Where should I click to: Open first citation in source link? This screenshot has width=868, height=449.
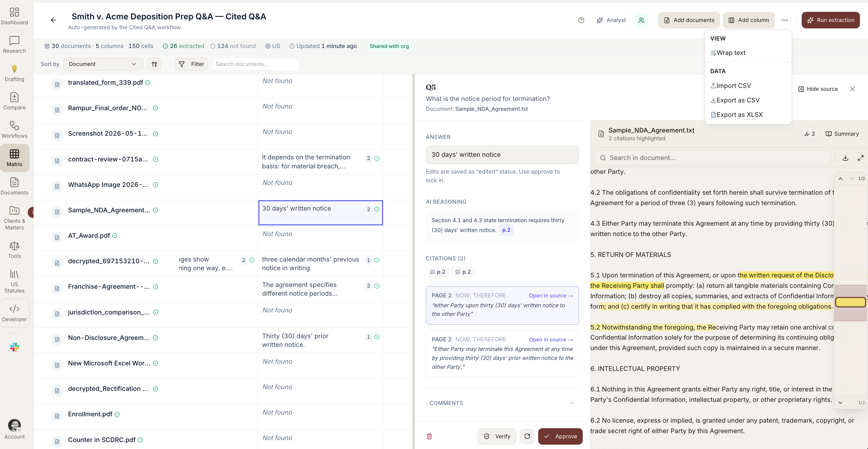551,295
